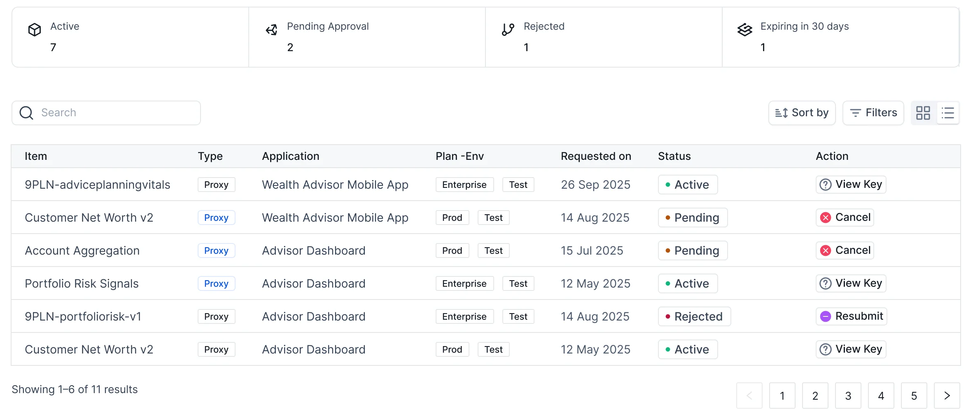980x412 pixels.
Task: Go to page 5
Action: pos(914,396)
